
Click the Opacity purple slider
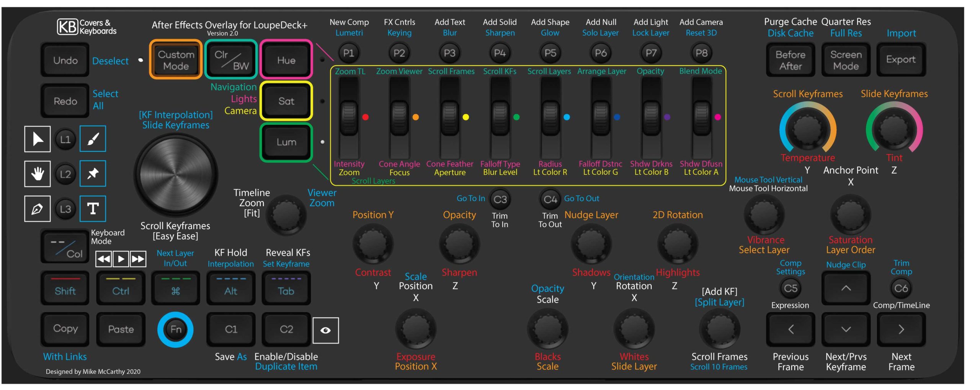[651, 117]
